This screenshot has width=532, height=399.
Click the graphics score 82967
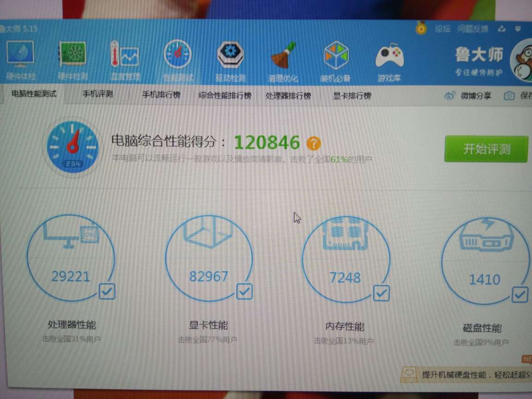pos(209,277)
